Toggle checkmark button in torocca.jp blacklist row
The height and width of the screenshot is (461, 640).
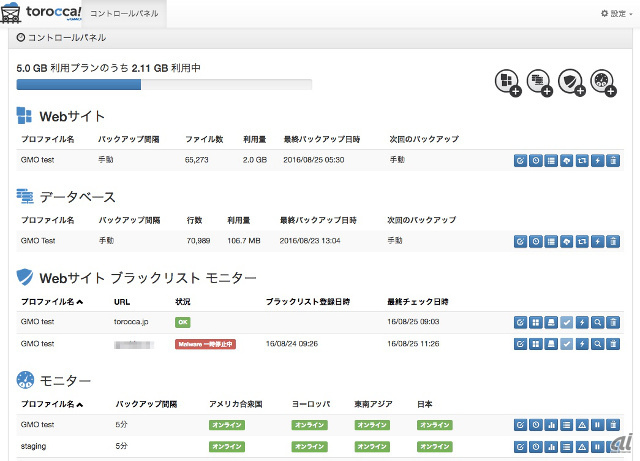[567, 322]
